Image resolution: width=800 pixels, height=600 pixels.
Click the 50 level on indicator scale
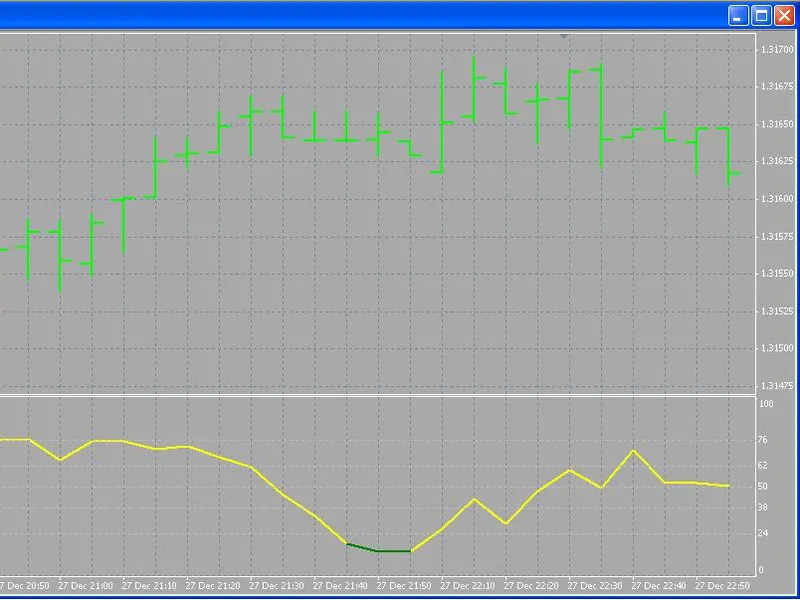763,487
